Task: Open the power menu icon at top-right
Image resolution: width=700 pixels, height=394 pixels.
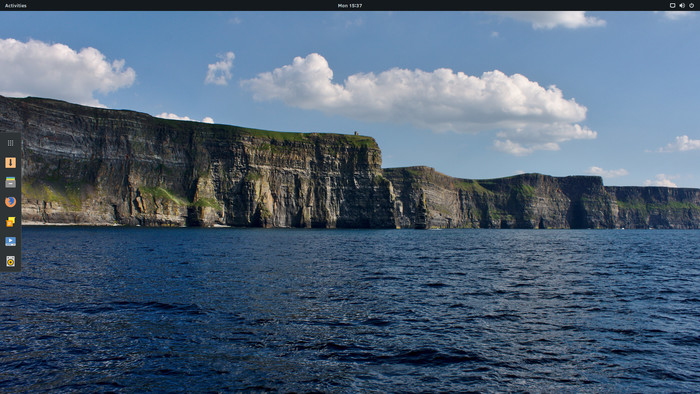Action: point(692,5)
